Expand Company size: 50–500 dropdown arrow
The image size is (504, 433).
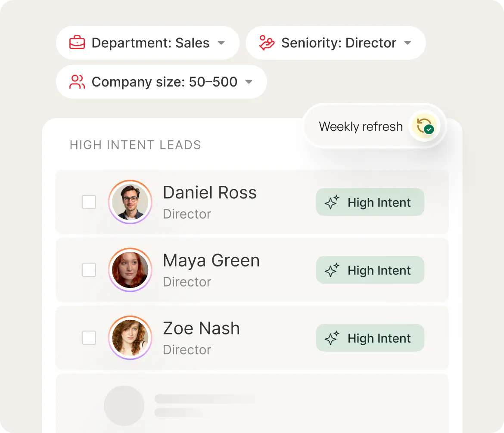pos(249,82)
